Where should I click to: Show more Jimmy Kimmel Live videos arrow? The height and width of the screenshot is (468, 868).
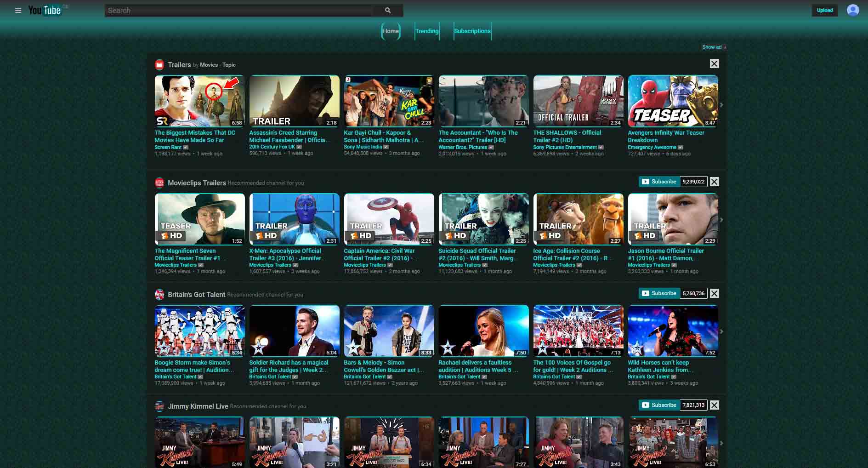click(x=721, y=443)
